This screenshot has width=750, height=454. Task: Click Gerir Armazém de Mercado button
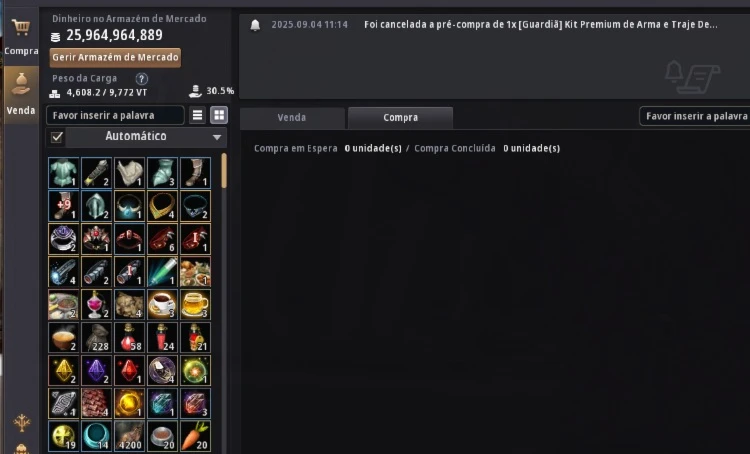tap(115, 57)
